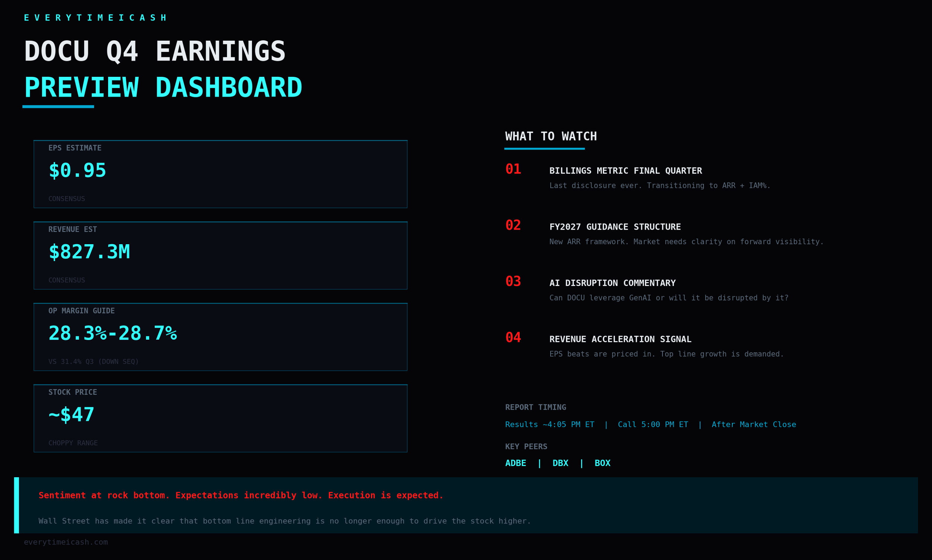
Task: Open FY2027 Guidance Structure item
Action: 615,227
